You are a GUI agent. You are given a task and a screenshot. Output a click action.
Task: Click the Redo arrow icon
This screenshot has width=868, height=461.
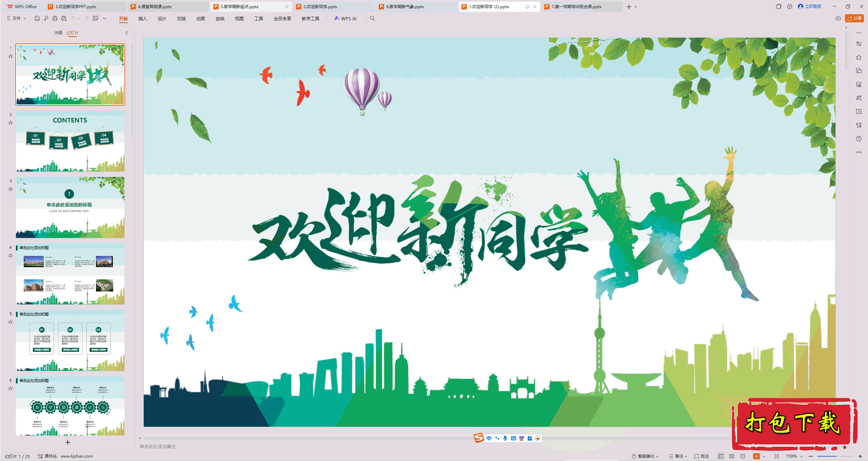pos(87,18)
